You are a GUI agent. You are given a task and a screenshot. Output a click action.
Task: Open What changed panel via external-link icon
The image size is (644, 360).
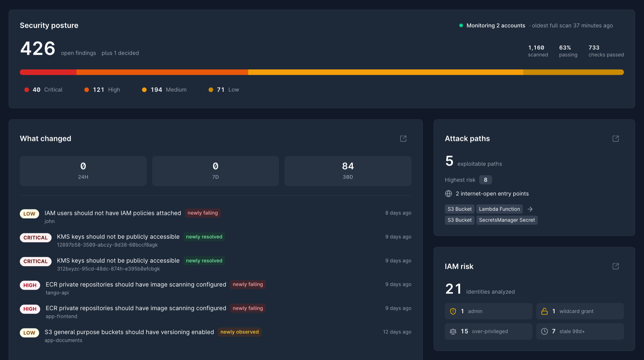pos(403,139)
